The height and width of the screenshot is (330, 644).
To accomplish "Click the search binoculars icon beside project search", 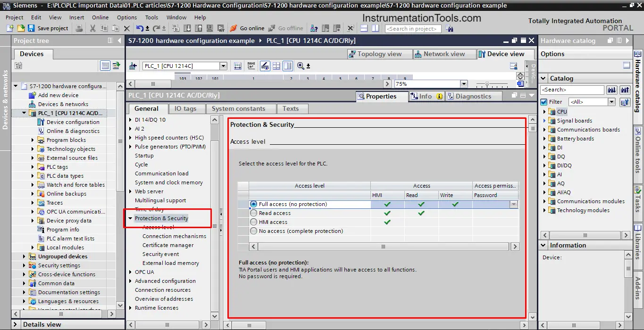I will (450, 28).
